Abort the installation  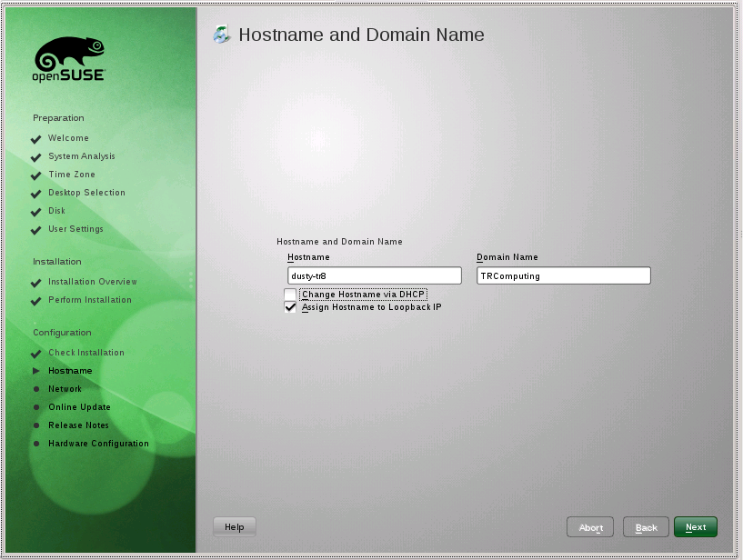tap(590, 527)
